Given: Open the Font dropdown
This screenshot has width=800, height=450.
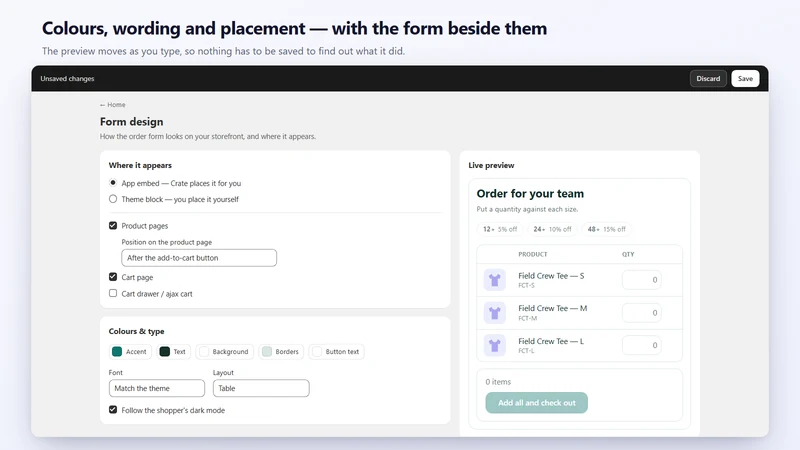Looking at the screenshot, I should coord(157,388).
